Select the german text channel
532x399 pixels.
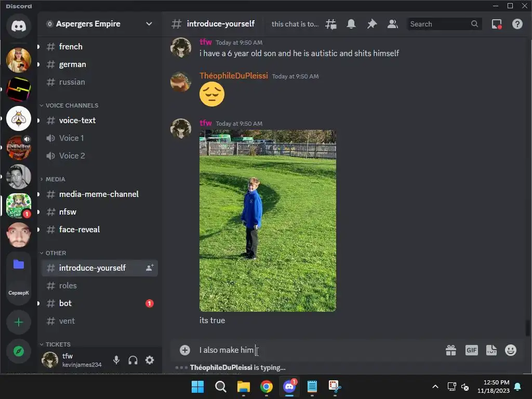point(99,64)
